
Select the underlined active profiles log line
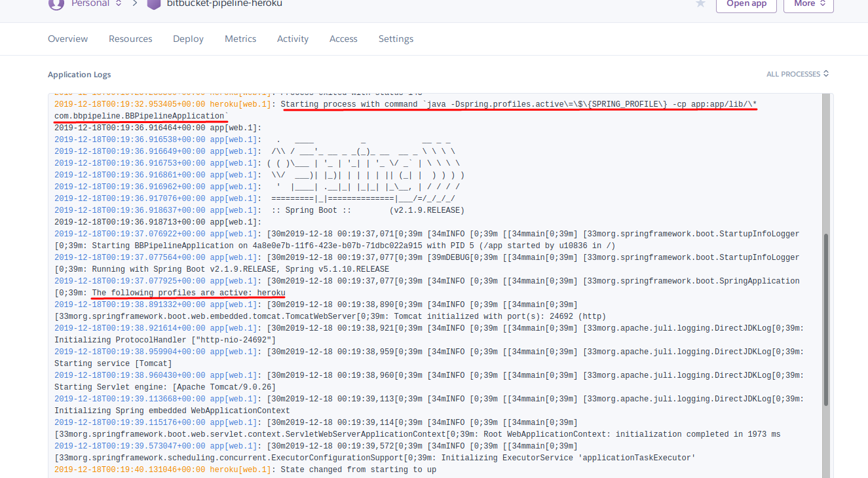pos(188,293)
